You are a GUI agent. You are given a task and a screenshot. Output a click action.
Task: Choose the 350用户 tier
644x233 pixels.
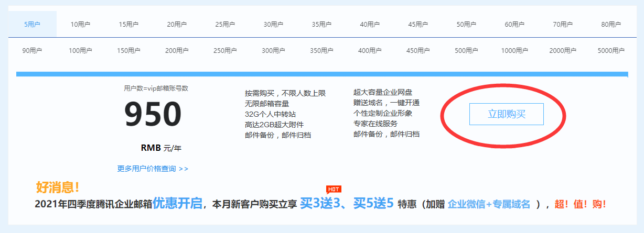pyautogui.click(x=321, y=51)
